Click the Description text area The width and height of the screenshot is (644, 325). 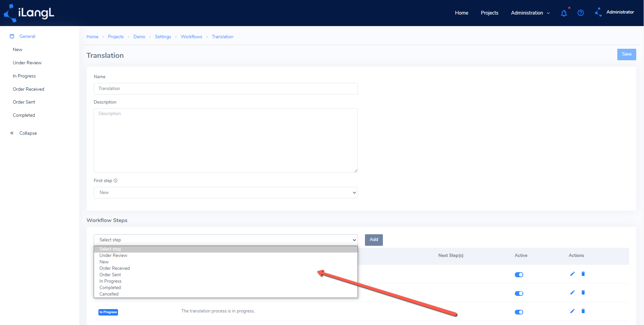pyautogui.click(x=226, y=140)
